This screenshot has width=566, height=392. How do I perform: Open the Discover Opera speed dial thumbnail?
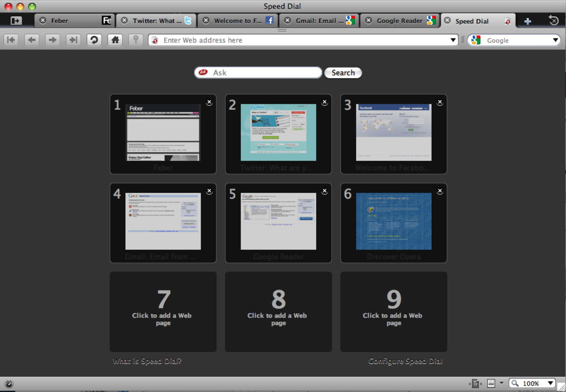point(394,221)
